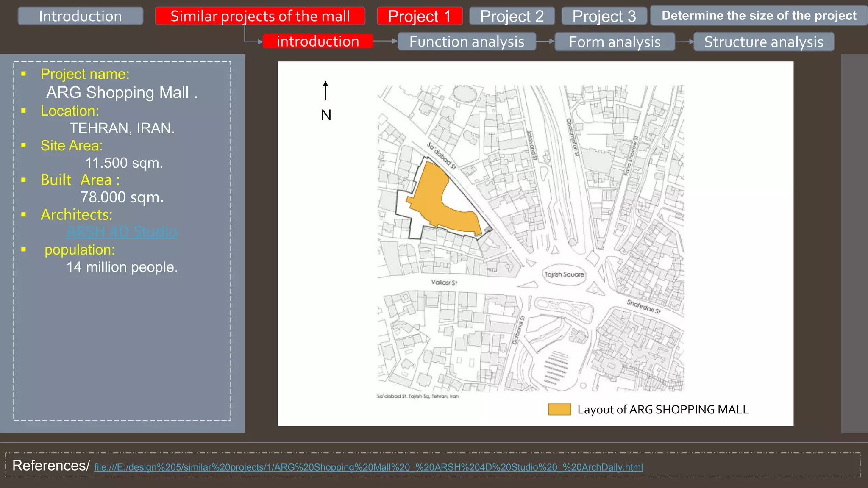Open the Function analysis section
The width and height of the screenshot is (868, 488).
tap(467, 42)
